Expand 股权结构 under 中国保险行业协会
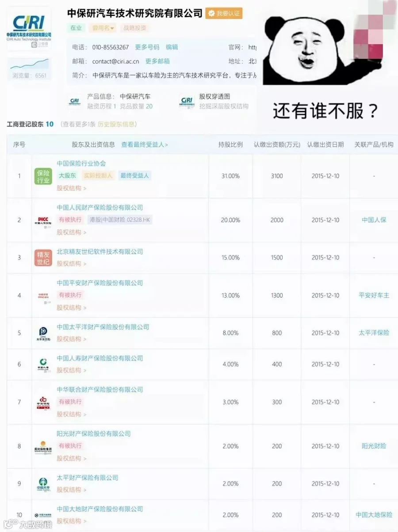This screenshot has height=532, width=398. coord(71,188)
